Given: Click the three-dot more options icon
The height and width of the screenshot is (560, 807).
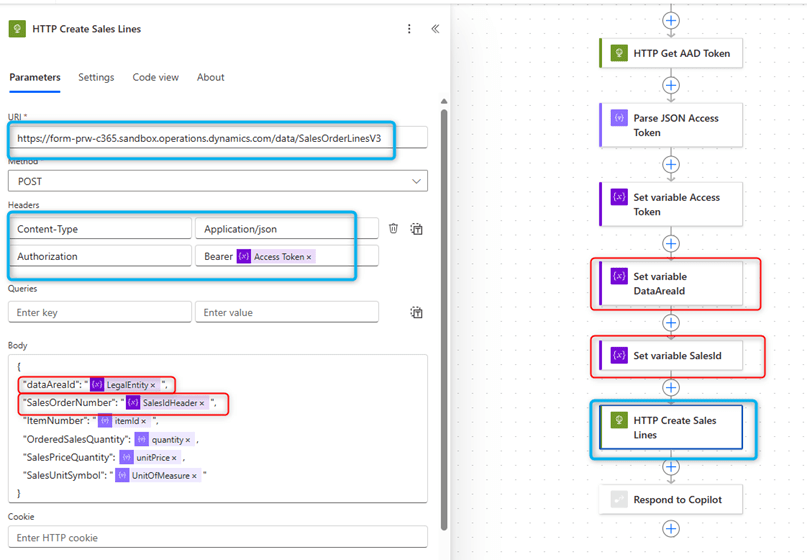Looking at the screenshot, I should tap(409, 29).
